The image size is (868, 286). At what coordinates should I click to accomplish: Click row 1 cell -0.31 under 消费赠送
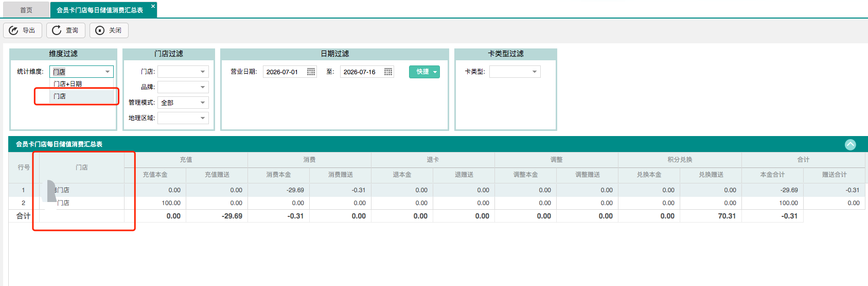click(x=341, y=190)
